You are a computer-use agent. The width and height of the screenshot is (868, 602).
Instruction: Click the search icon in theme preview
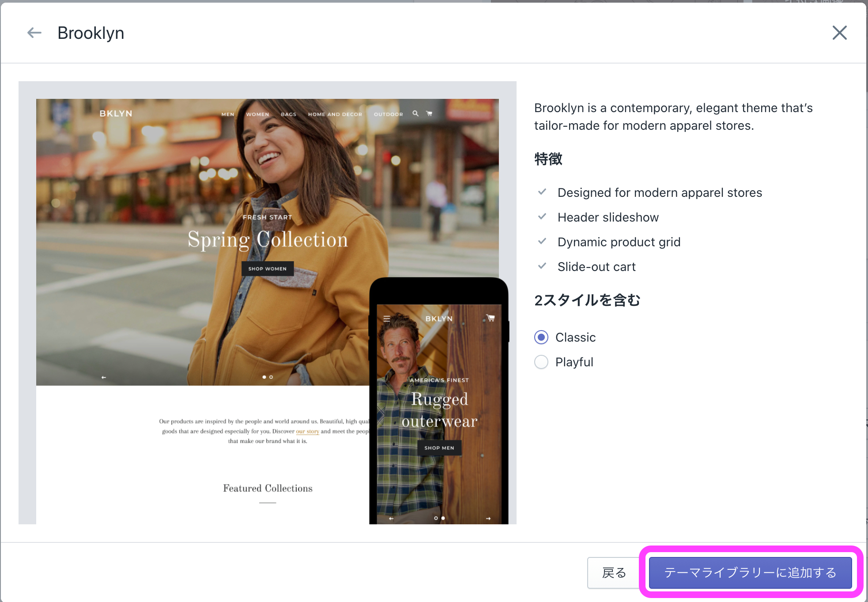coord(415,113)
